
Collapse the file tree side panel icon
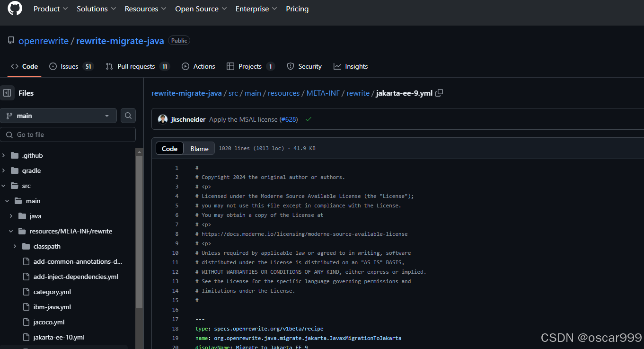coord(7,93)
